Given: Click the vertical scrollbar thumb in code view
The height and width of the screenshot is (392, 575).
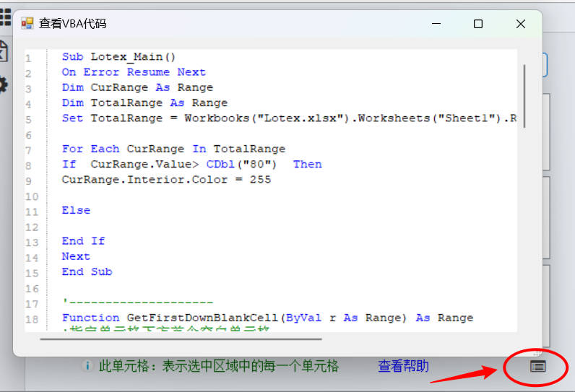Looking at the screenshot, I should click(x=524, y=95).
